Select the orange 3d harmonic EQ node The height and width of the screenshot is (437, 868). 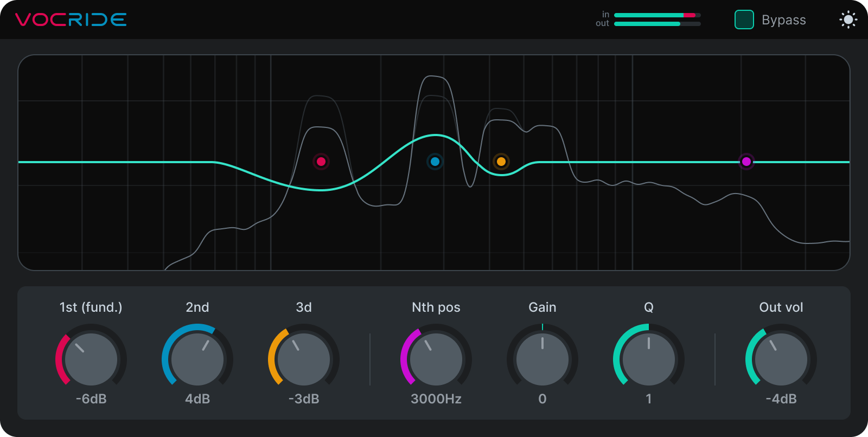tap(501, 162)
